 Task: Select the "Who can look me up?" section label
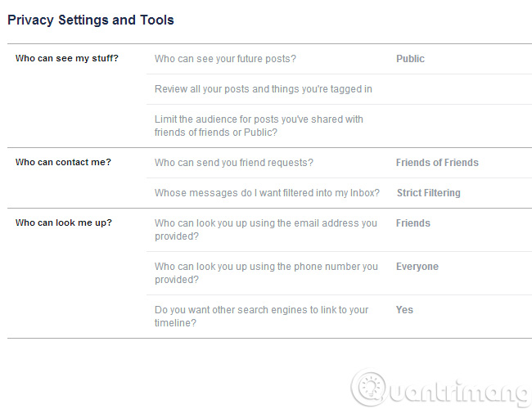click(64, 222)
